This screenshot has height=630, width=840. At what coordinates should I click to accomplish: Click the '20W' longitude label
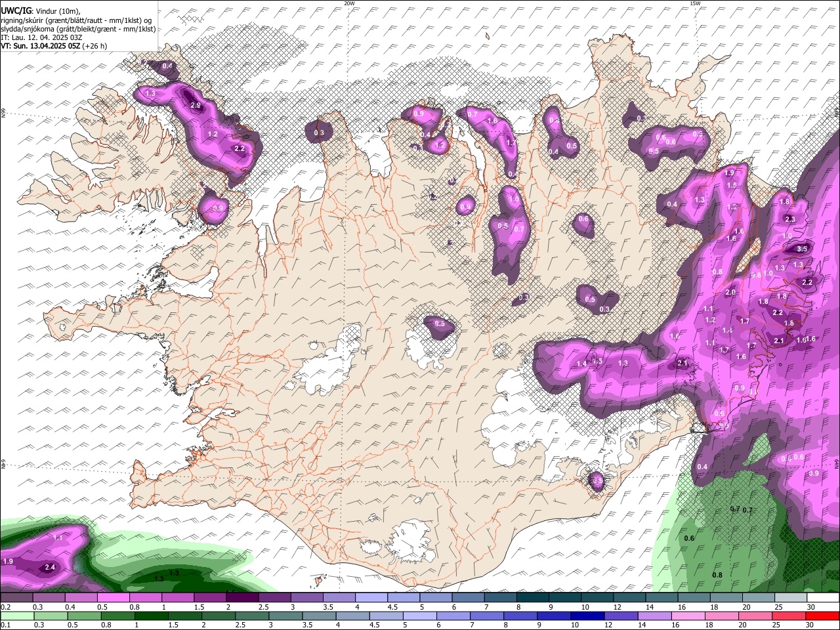coord(349,3)
